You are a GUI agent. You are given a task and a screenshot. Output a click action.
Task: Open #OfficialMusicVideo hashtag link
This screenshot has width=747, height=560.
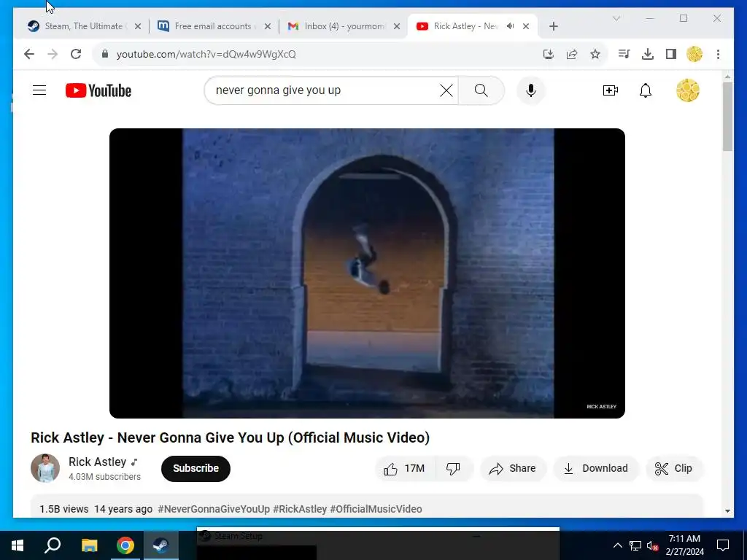[376, 509]
